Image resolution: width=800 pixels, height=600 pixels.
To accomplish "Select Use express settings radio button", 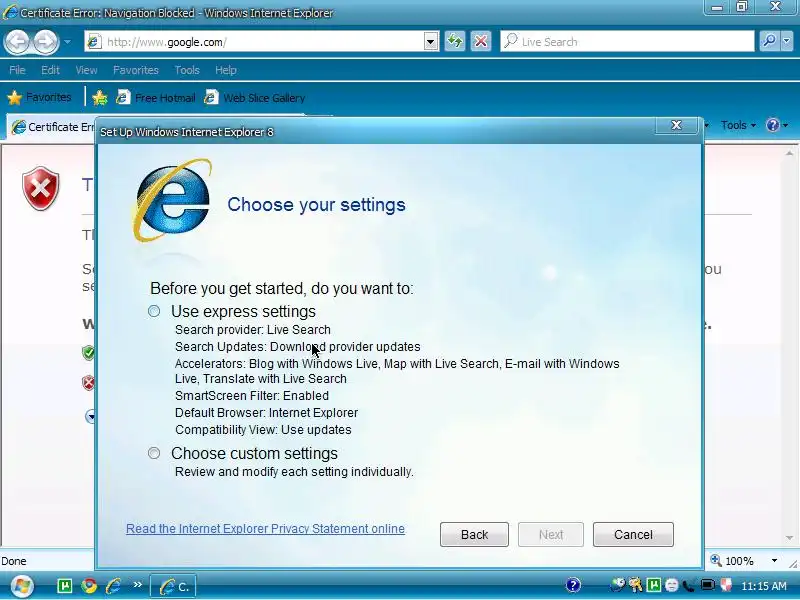I will (x=154, y=311).
